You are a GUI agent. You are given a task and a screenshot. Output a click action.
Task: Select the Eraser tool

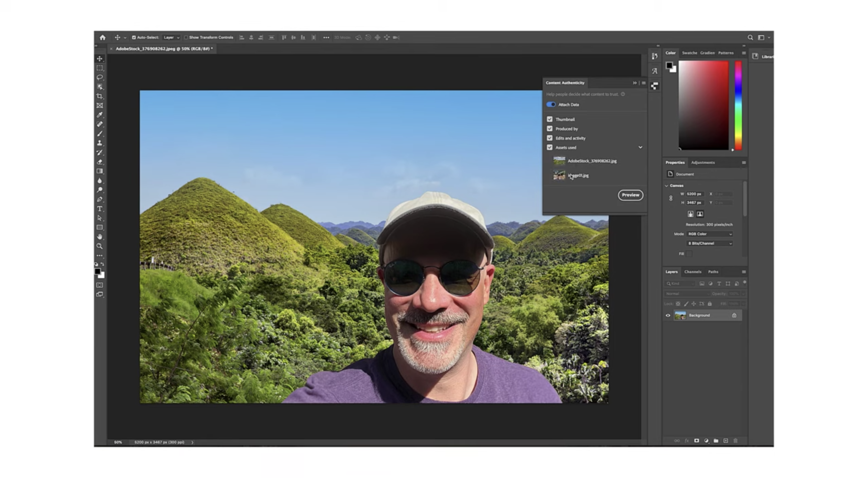[x=100, y=162]
